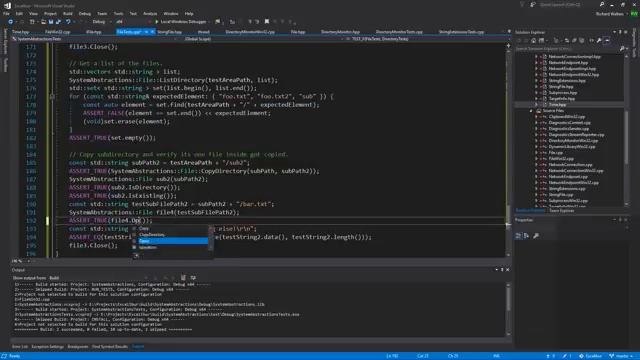Switch to the Team Explorer tab
The width and height of the screenshot is (640, 360).
click(561, 211)
